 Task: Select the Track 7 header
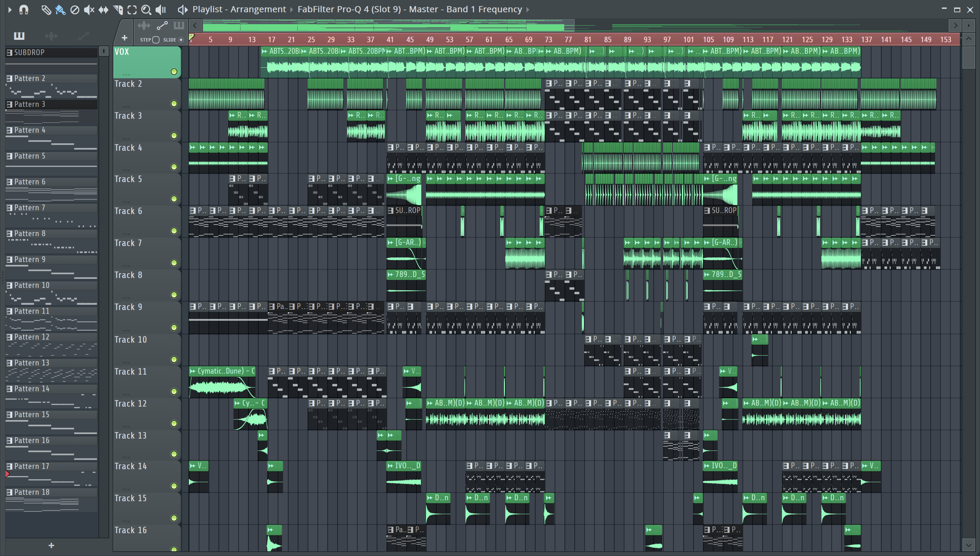147,254
